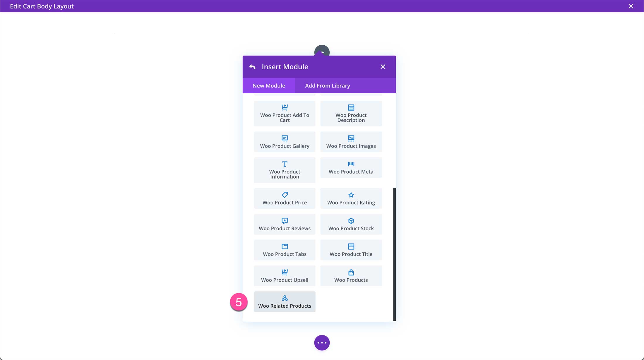
Task: Switch to the Add From Library tab
Action: coord(327,85)
